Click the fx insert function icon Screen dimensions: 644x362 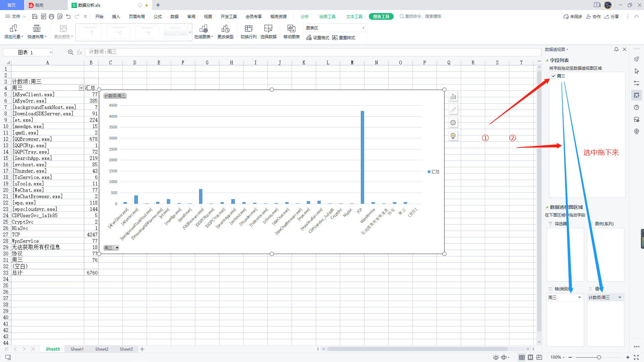80,52
